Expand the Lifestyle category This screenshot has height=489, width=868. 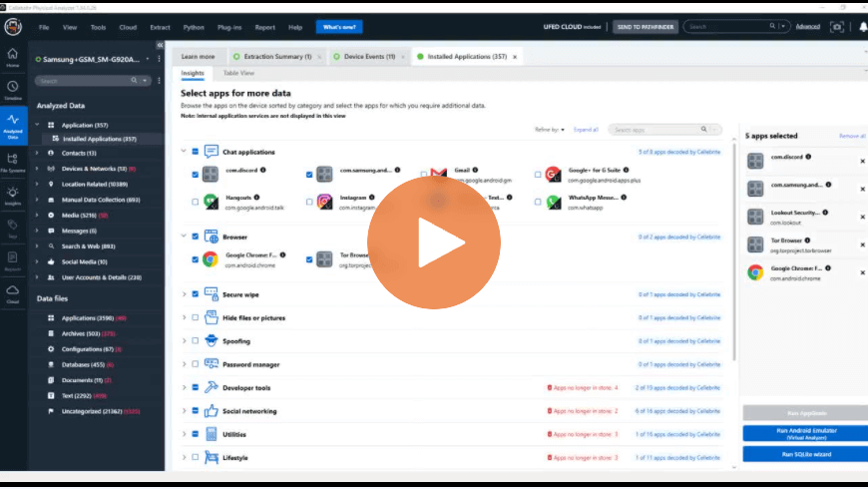pos(184,457)
